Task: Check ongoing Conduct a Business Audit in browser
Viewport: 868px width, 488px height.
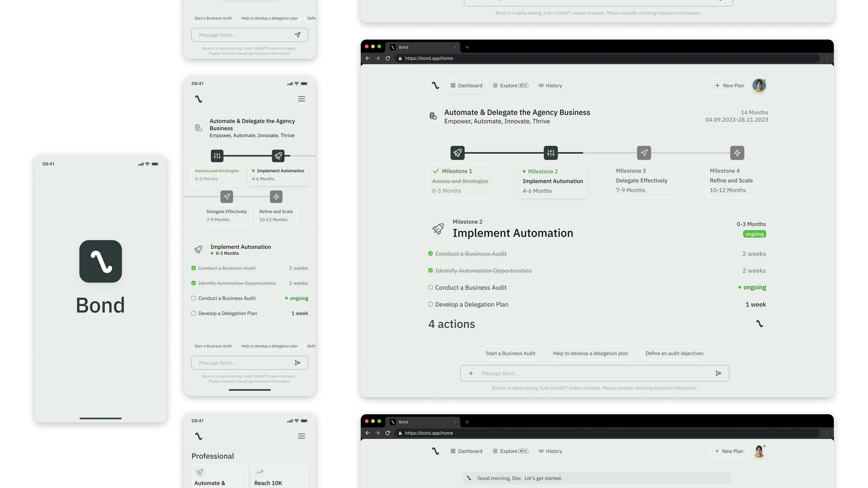Action: pyautogui.click(x=430, y=287)
